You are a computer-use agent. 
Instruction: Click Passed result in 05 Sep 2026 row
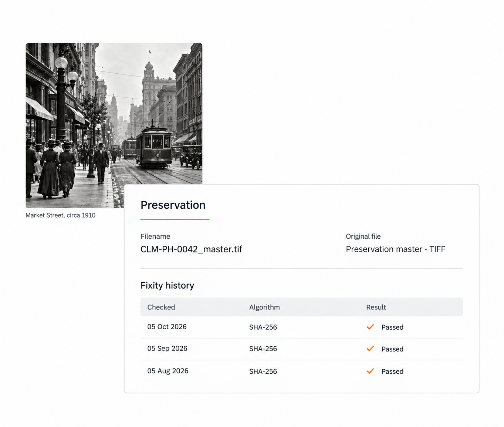[x=392, y=349]
